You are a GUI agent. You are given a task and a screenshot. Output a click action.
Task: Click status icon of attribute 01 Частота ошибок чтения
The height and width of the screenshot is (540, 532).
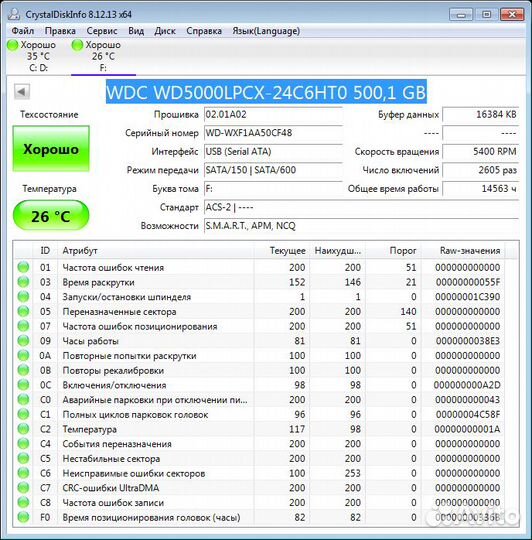(23, 267)
